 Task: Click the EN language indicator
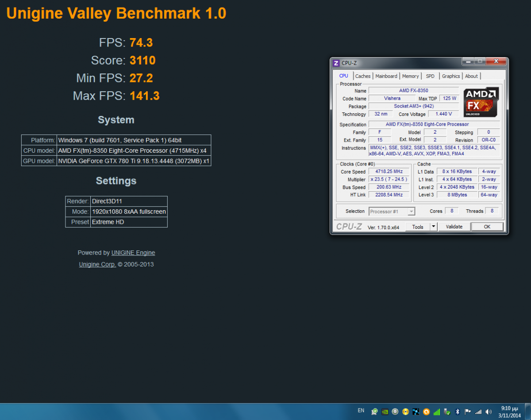(x=361, y=411)
